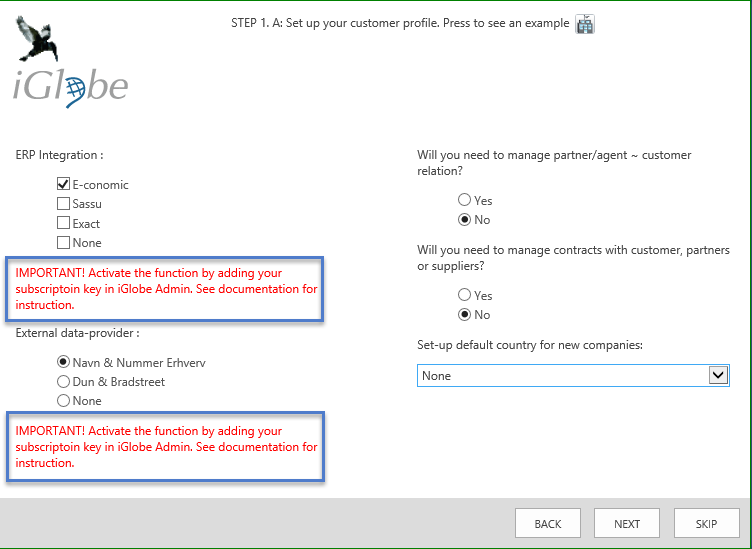Go back with the BACK button
752x549 pixels.
coord(548,524)
